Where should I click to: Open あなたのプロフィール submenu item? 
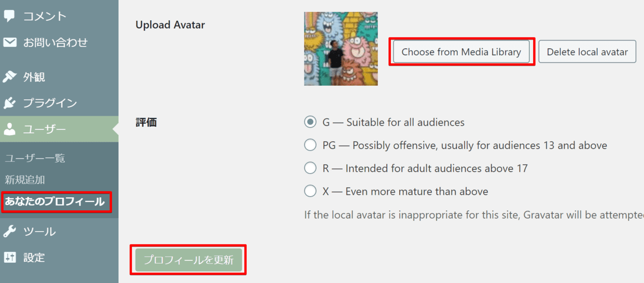point(55,201)
